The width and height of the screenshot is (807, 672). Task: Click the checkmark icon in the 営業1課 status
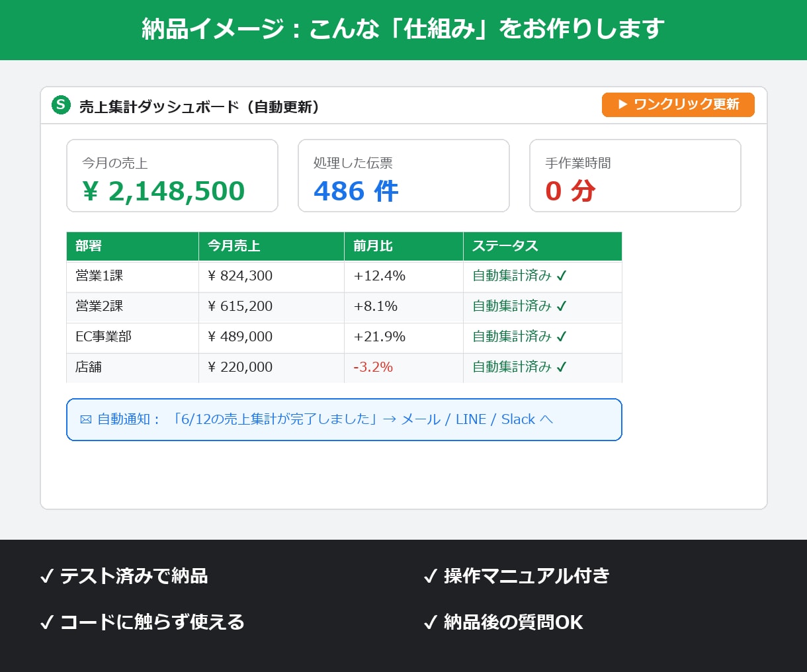pos(562,276)
